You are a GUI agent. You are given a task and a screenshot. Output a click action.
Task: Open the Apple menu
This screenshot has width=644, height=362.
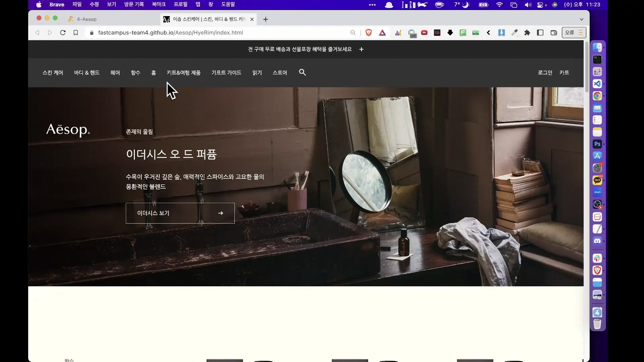(39, 4)
